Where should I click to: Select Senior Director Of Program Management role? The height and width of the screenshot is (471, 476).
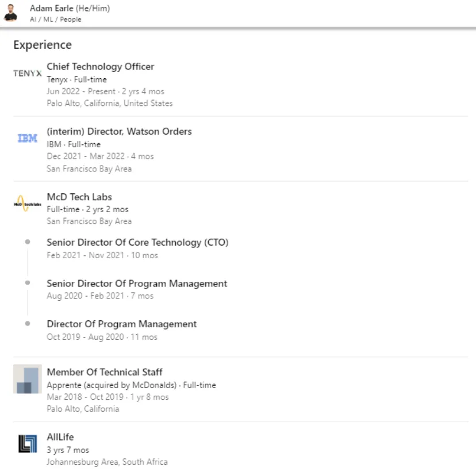click(137, 284)
